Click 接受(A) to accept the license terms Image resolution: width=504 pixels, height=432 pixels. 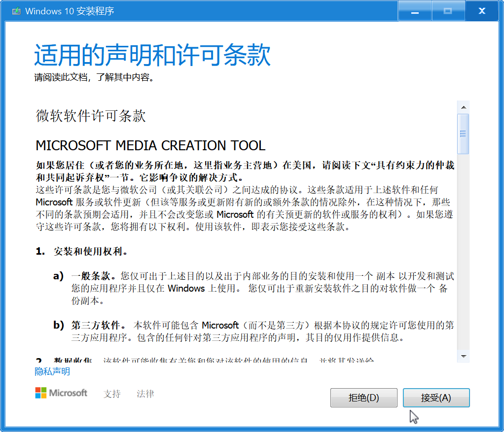436,398
